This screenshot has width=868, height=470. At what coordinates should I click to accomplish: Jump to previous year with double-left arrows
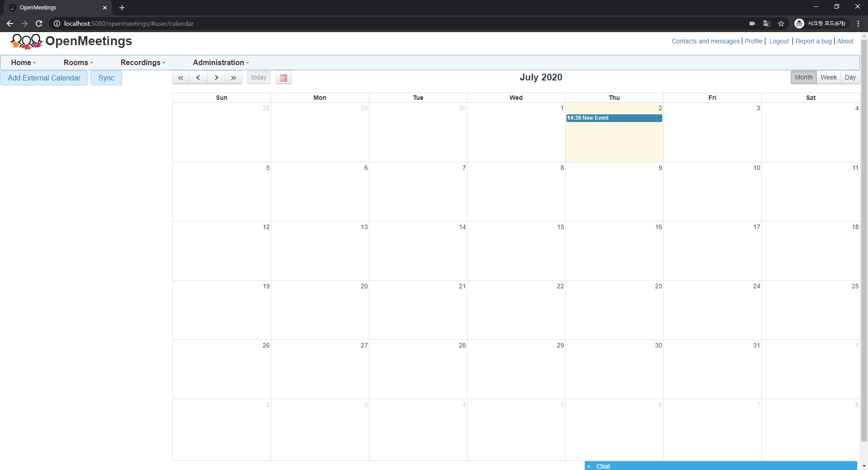click(x=180, y=78)
